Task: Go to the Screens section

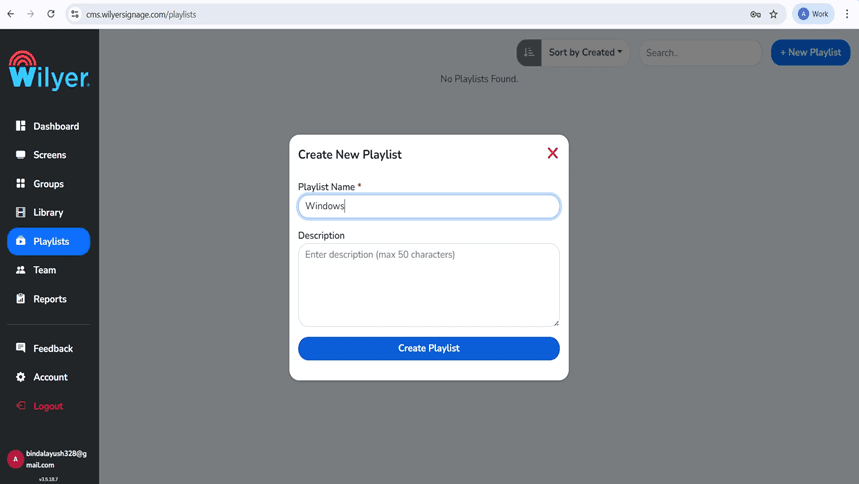Action: pos(48,155)
